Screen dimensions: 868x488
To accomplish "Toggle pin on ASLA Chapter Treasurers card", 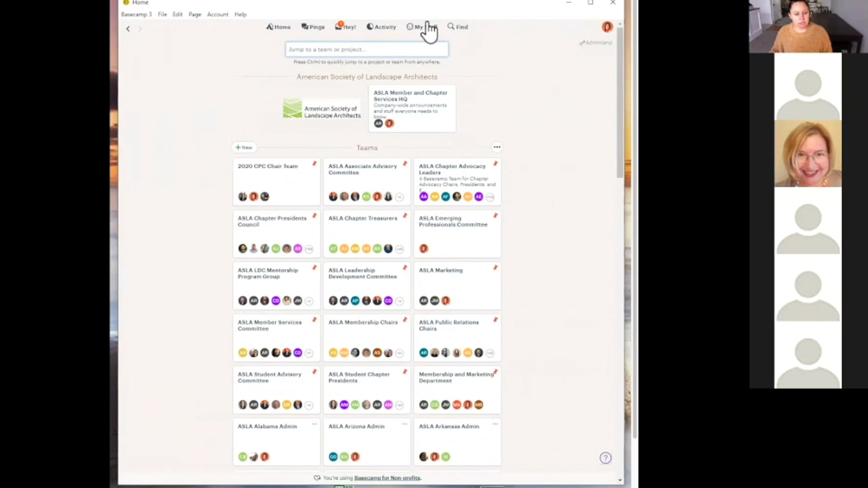I will coord(405,216).
